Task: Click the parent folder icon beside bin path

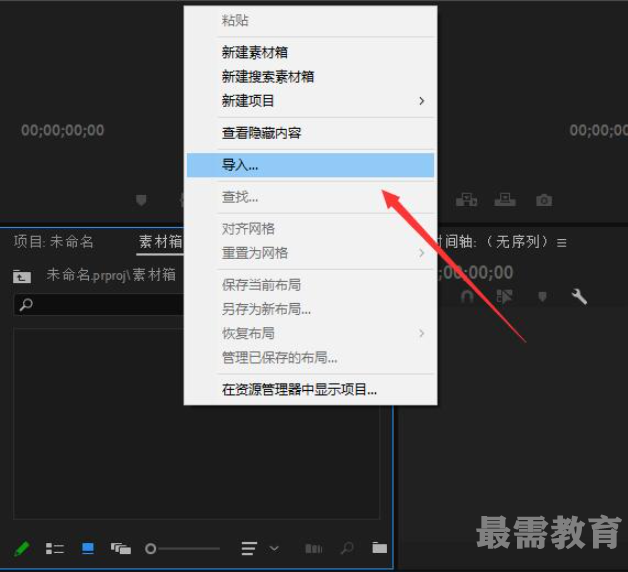Action: [x=22, y=276]
